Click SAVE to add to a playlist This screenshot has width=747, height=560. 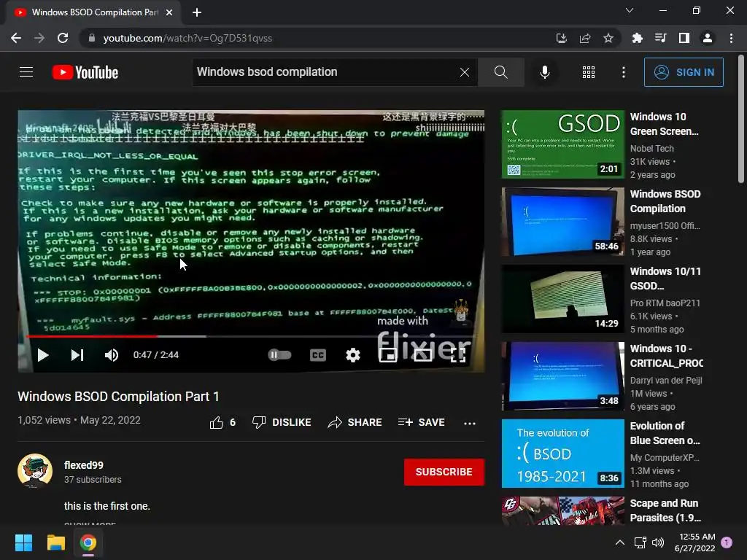pos(422,422)
